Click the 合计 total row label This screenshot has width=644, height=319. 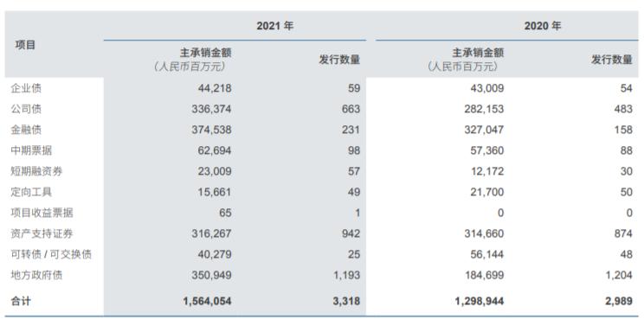click(x=21, y=302)
